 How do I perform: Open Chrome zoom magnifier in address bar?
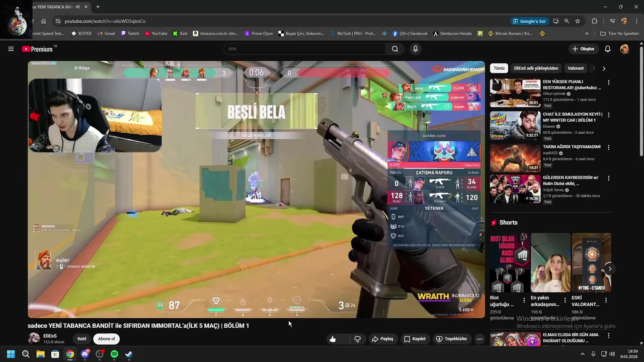click(567, 21)
